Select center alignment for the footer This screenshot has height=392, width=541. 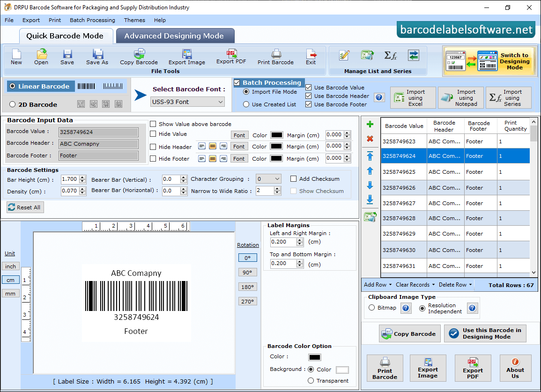point(213,159)
